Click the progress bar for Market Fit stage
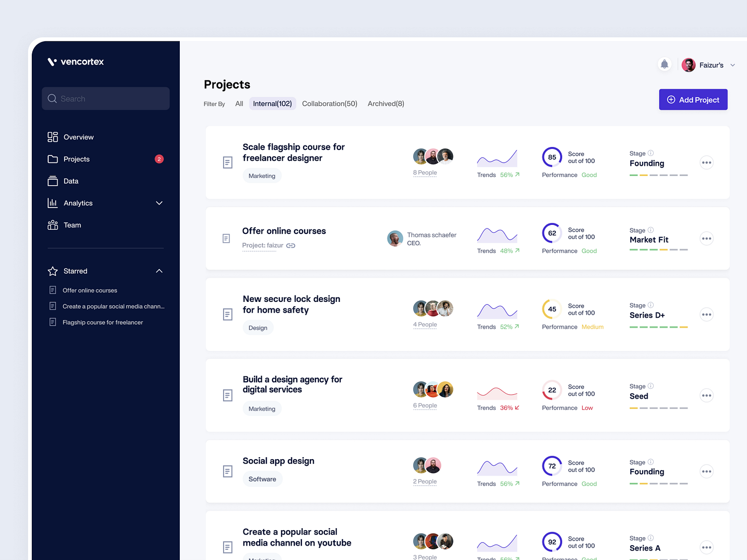This screenshot has height=560, width=747. point(658,250)
